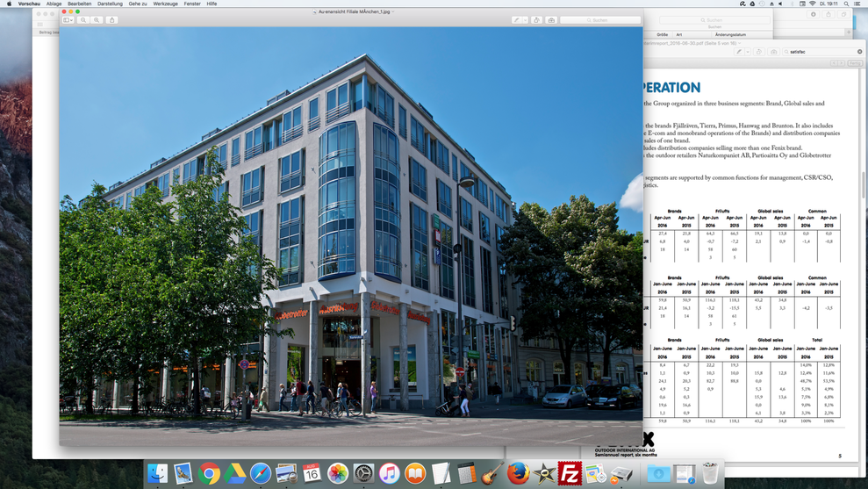Open Firefox from the dock
This screenshot has width=868, height=489.
pyautogui.click(x=518, y=473)
